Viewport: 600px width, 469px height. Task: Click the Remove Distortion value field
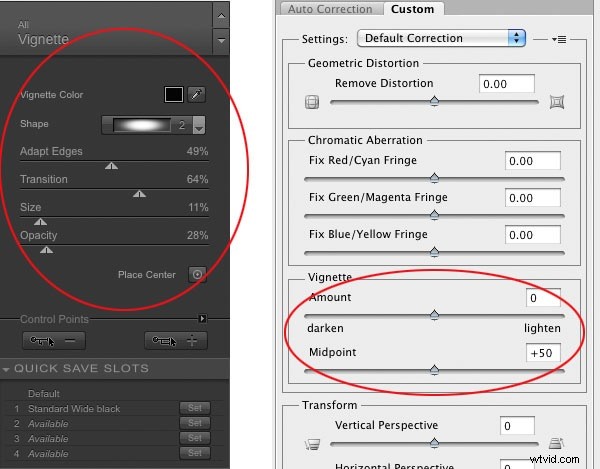(x=507, y=84)
